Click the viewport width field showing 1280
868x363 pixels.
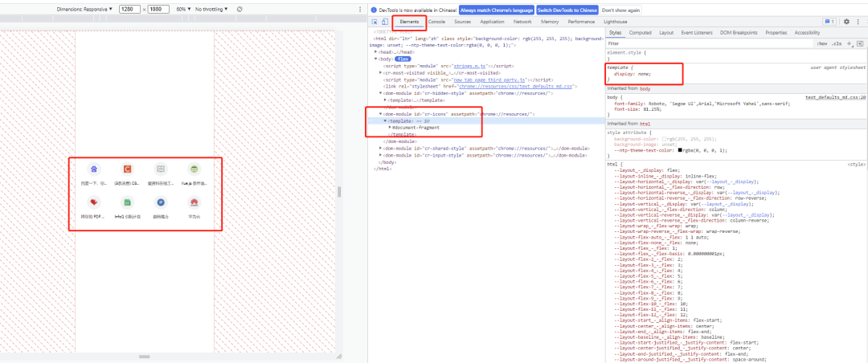129,10
